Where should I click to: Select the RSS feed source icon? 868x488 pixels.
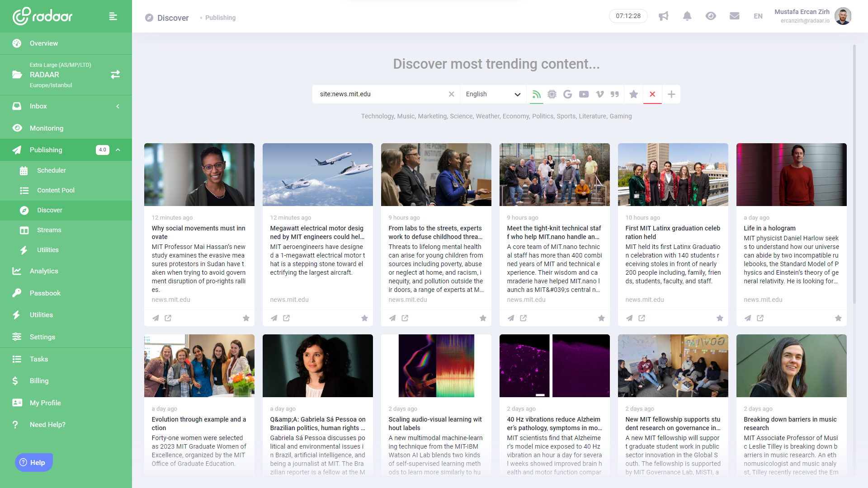[537, 94]
